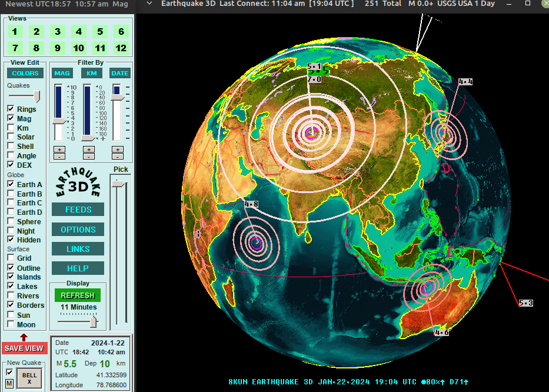
Task: Check the Angle option
Action: 11,155
